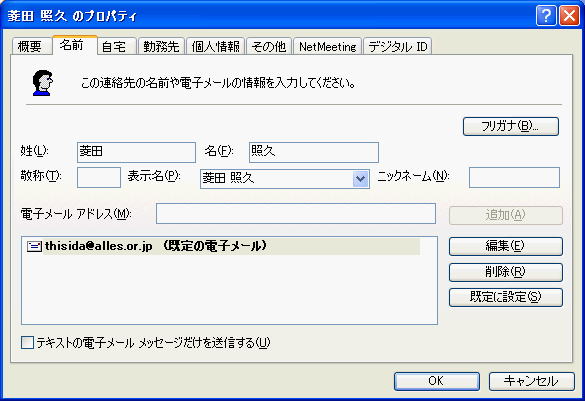Select the envelope icon beside thisida@alles.or.jp
This screenshot has width=585, height=401.
34,246
